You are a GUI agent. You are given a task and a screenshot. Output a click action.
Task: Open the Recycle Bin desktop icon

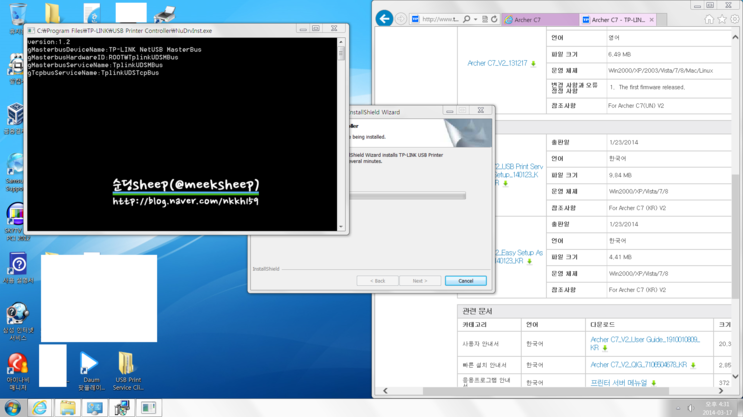tap(18, 17)
